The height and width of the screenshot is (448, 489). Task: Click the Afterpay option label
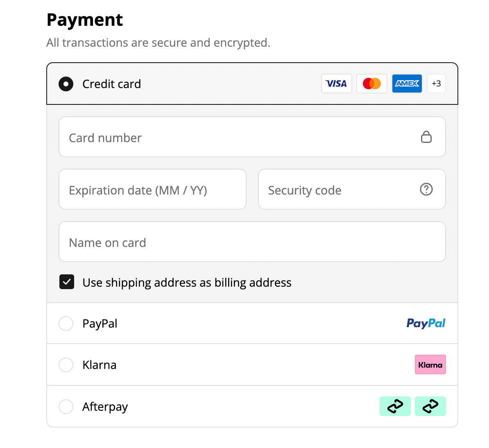click(105, 407)
